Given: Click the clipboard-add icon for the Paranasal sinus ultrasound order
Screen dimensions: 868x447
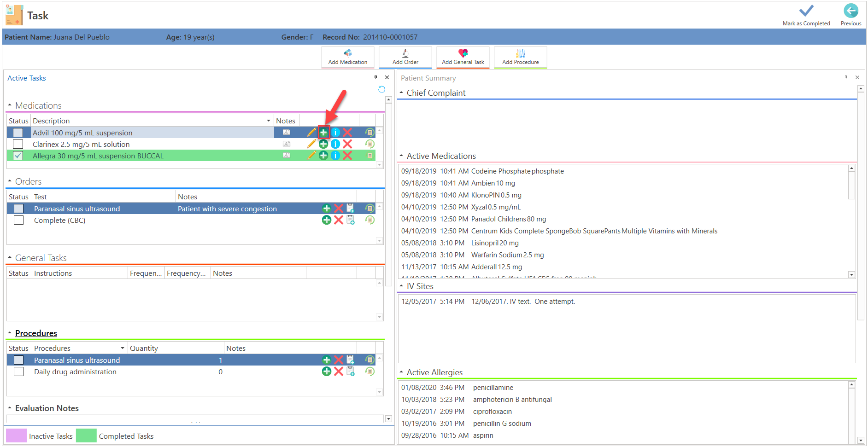Looking at the screenshot, I should [x=351, y=209].
